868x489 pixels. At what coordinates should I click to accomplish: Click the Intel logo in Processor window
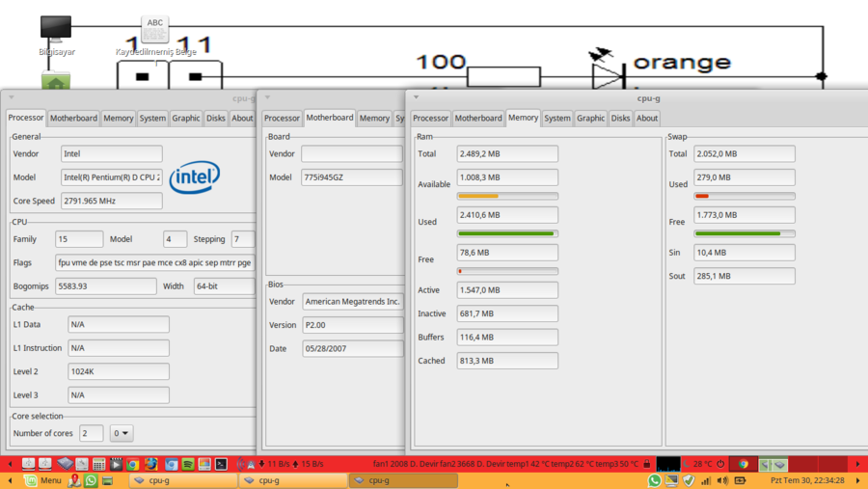(194, 177)
